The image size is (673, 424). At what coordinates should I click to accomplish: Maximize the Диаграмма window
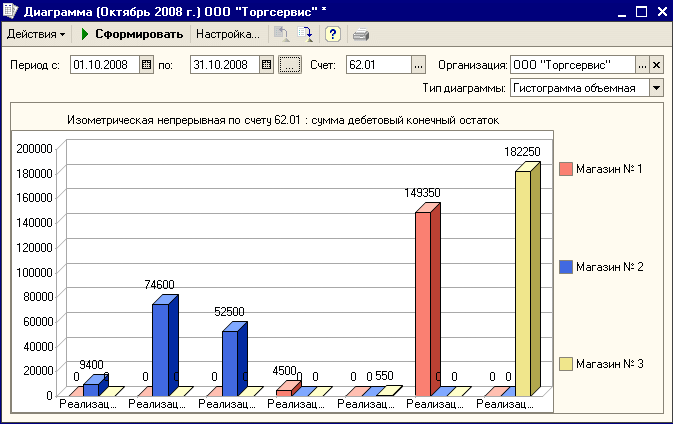click(x=641, y=12)
